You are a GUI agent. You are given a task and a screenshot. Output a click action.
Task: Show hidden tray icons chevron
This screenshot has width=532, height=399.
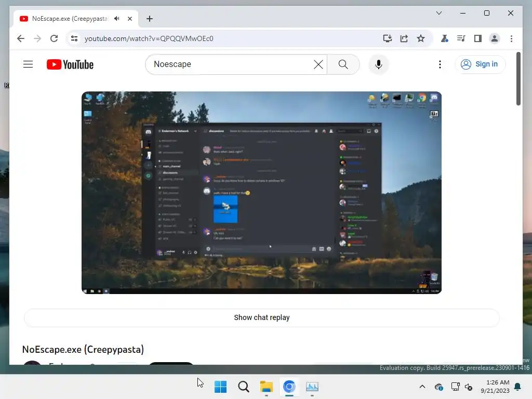(422, 387)
